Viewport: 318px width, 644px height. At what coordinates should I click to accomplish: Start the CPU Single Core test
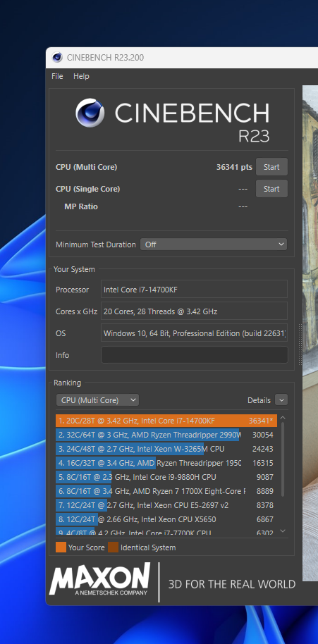click(x=271, y=189)
